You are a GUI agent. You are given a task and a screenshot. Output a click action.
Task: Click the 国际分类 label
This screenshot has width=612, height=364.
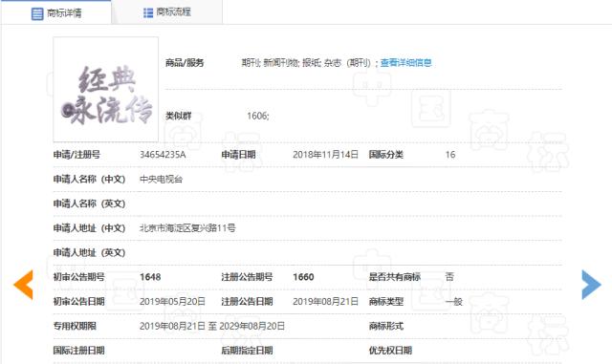pos(386,155)
